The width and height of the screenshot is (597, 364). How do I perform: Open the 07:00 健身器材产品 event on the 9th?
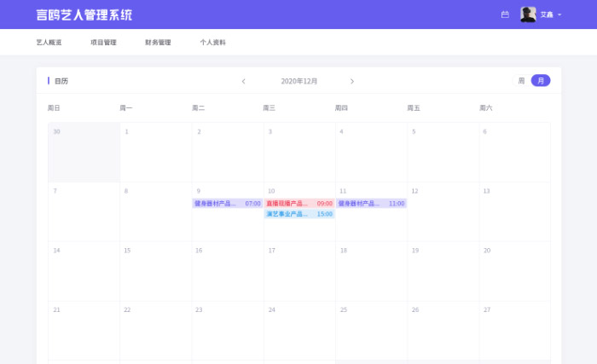[x=228, y=204]
